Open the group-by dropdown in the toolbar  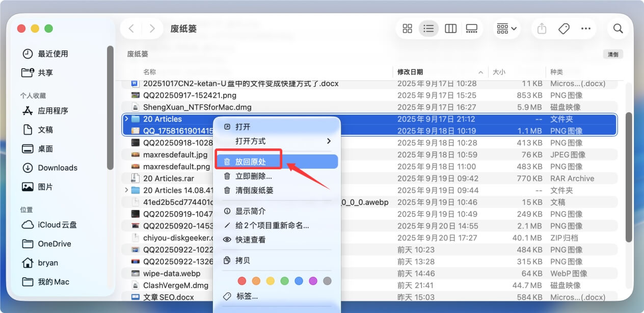click(506, 29)
